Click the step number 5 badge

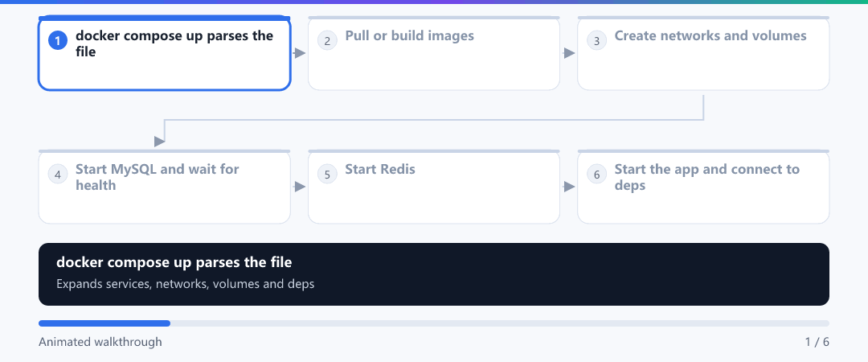[x=327, y=174]
